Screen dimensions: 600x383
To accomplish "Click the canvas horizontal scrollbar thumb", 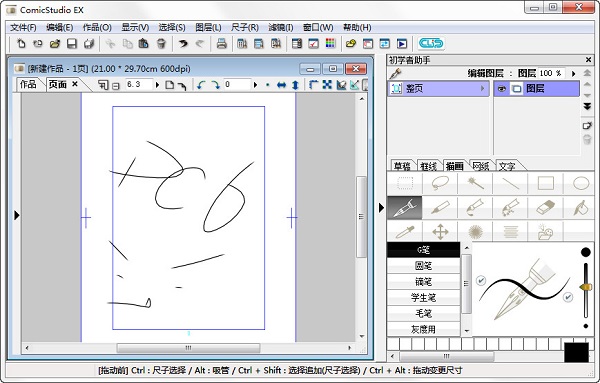I will tap(188, 348).
